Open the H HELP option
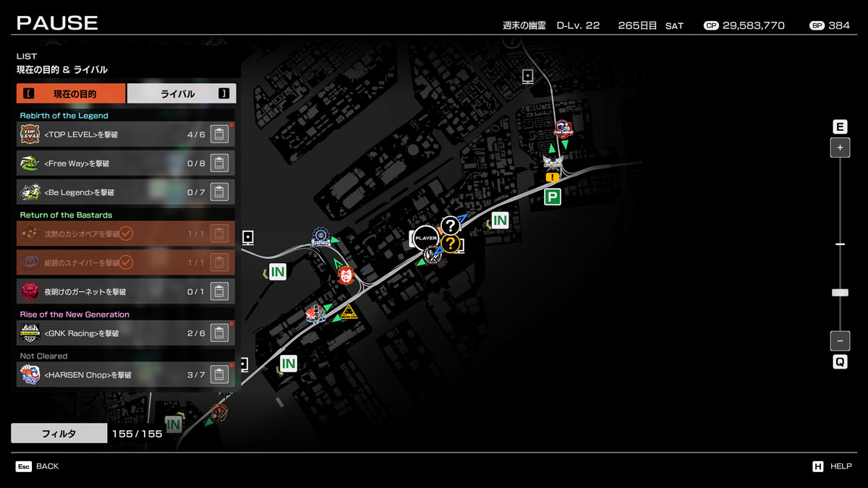Image resolution: width=868 pixels, height=488 pixels. pos(832,466)
